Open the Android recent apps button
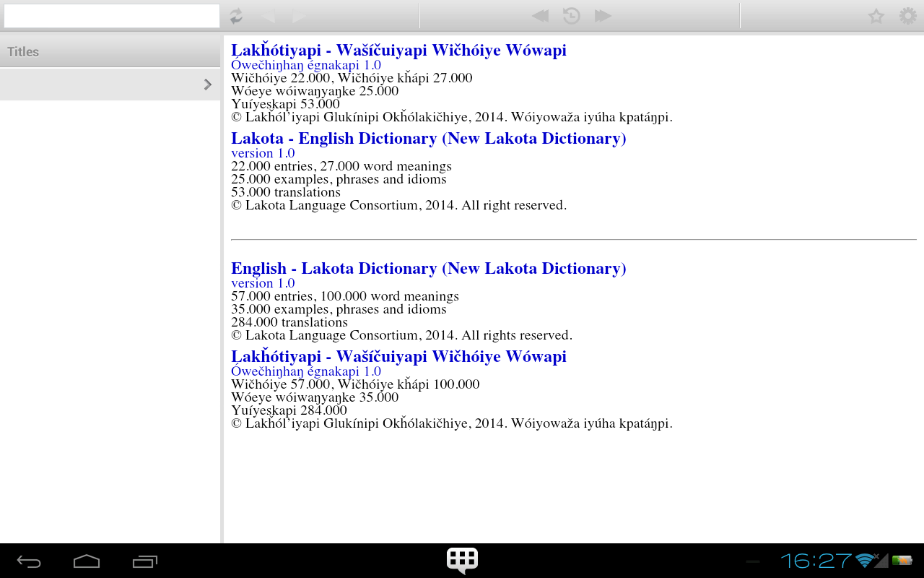Screen dimensions: 924x578 coord(145,561)
